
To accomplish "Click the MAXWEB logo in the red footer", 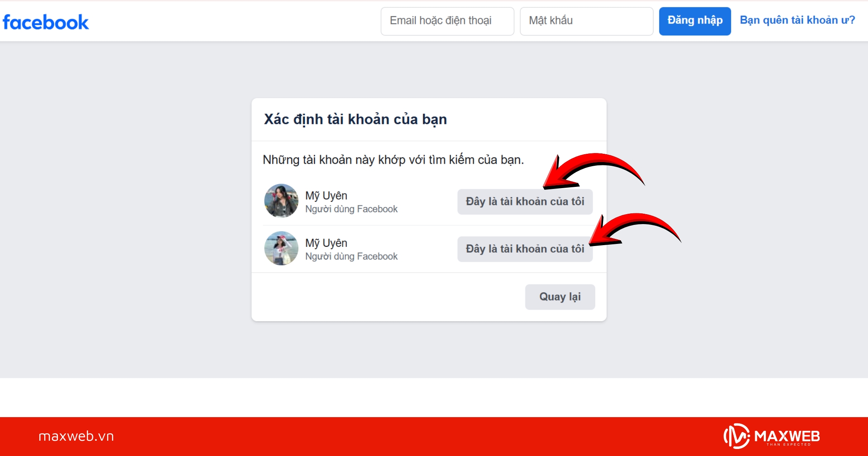I will pyautogui.click(x=772, y=436).
